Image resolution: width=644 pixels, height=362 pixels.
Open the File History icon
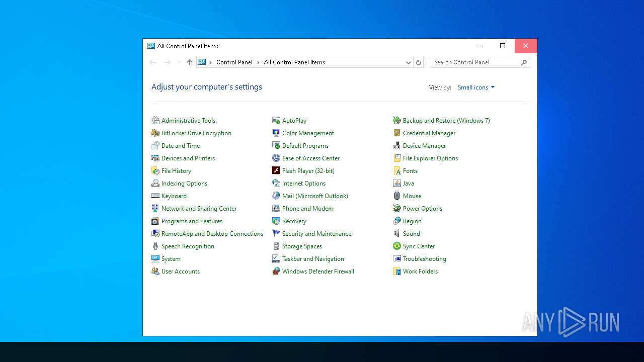tap(155, 171)
